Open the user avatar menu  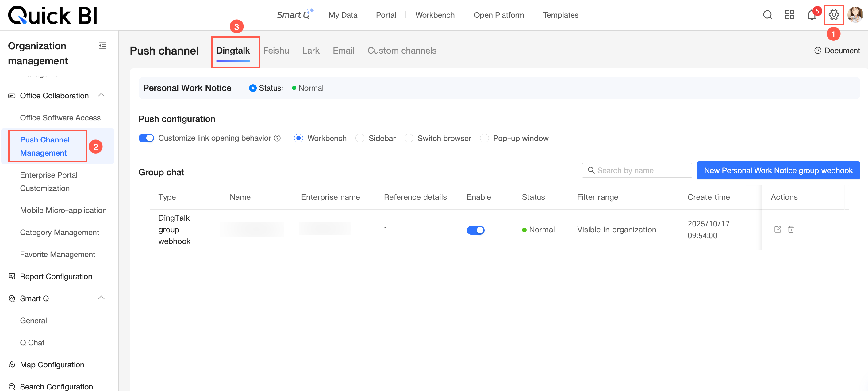coord(855,15)
